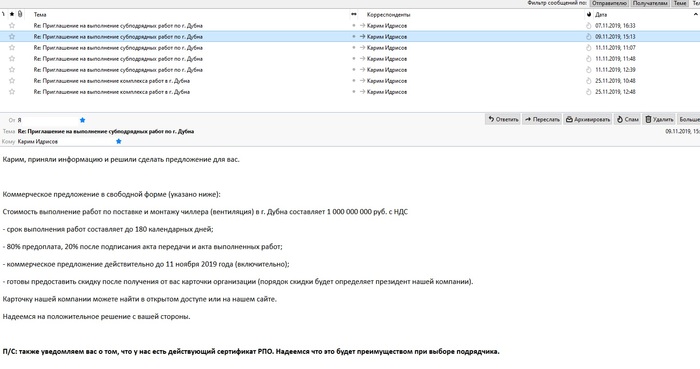Select Карим Идрисов in 07.11.2019, 16:33 row
Image resolution: width=700 pixels, height=369 pixels.
[387, 25]
